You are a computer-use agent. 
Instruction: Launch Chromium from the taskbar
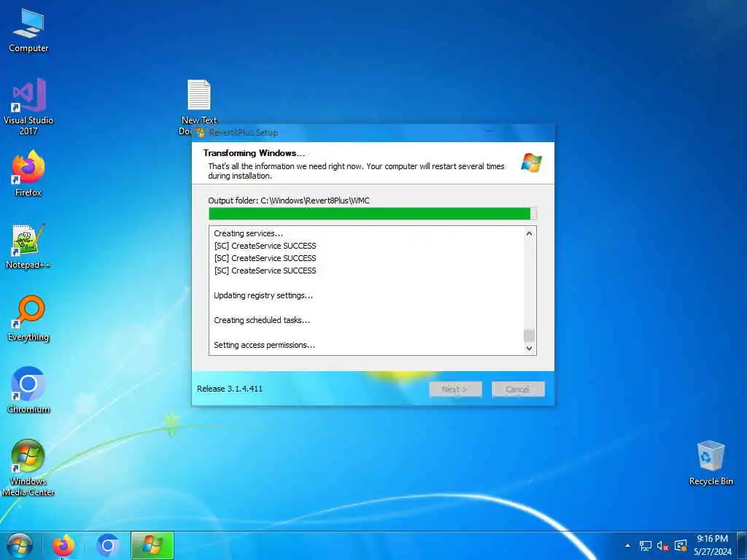pos(107,545)
